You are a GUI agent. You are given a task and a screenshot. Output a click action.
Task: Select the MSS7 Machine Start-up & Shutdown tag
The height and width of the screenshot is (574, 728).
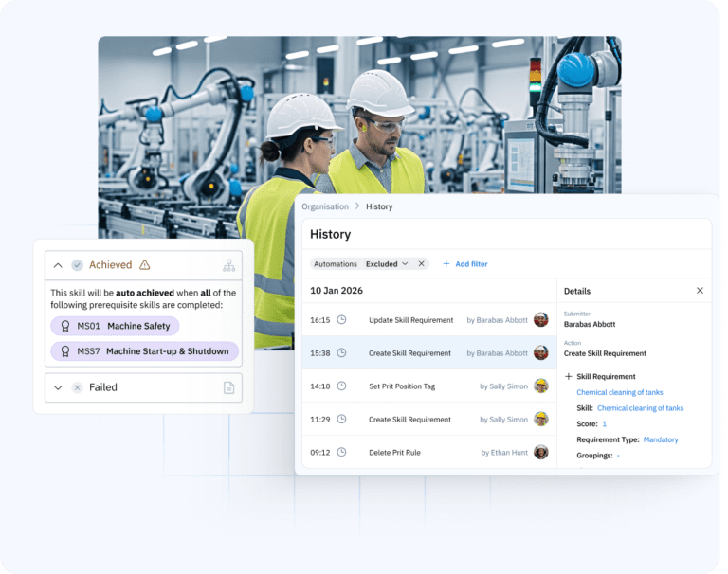point(144,351)
